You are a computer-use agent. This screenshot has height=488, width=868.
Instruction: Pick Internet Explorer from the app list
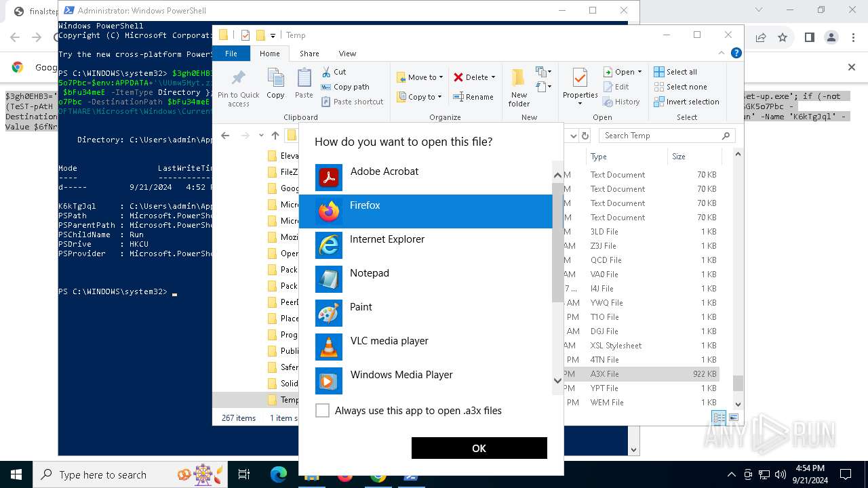pyautogui.click(x=426, y=245)
